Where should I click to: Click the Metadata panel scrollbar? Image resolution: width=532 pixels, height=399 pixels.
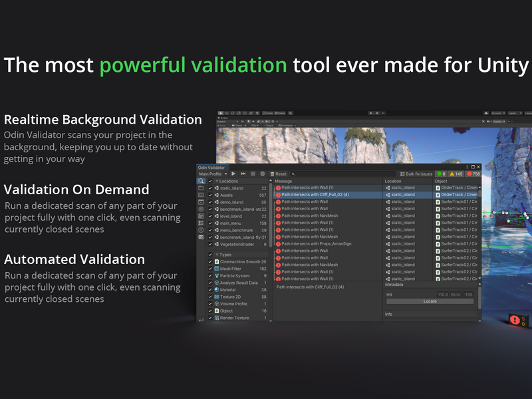click(479, 298)
